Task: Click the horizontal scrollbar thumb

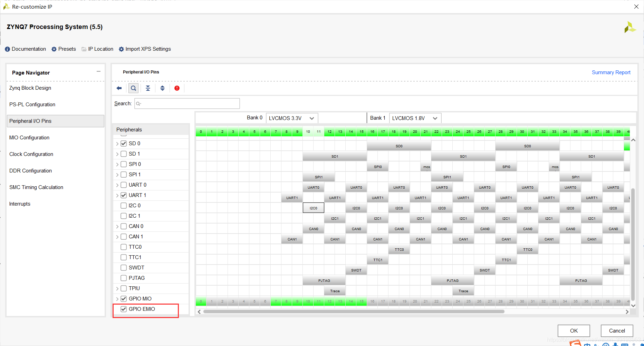Action: 354,312
